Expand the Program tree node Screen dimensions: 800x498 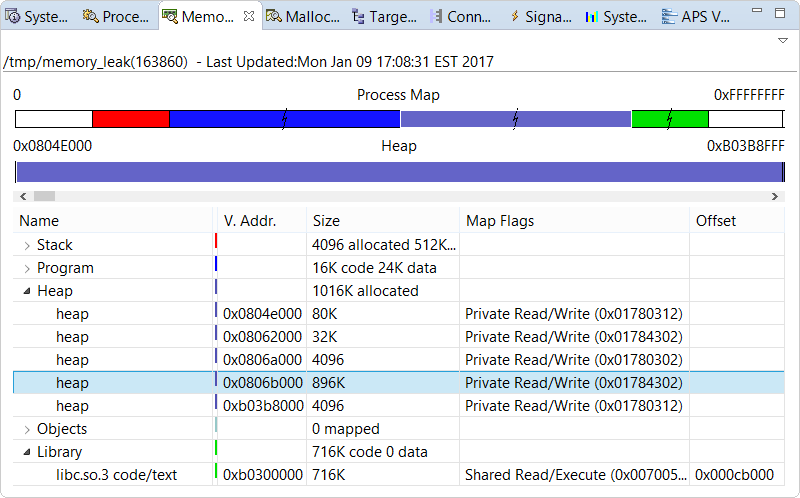click(x=26, y=268)
